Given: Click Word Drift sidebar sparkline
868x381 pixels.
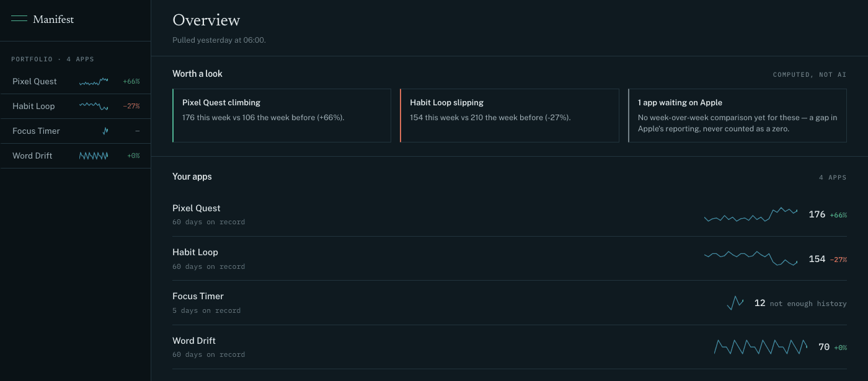Looking at the screenshot, I should 94,155.
